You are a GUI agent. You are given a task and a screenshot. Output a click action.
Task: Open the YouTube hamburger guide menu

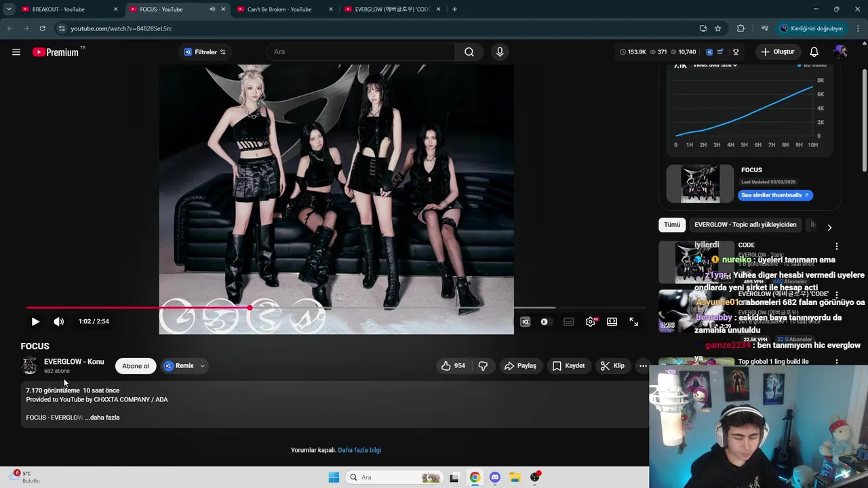point(16,52)
